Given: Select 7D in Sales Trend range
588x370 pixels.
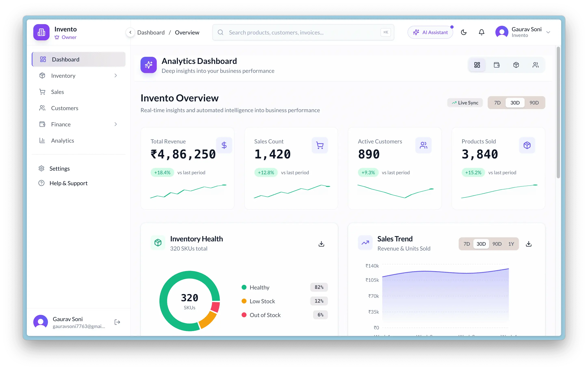Looking at the screenshot, I should click(467, 244).
